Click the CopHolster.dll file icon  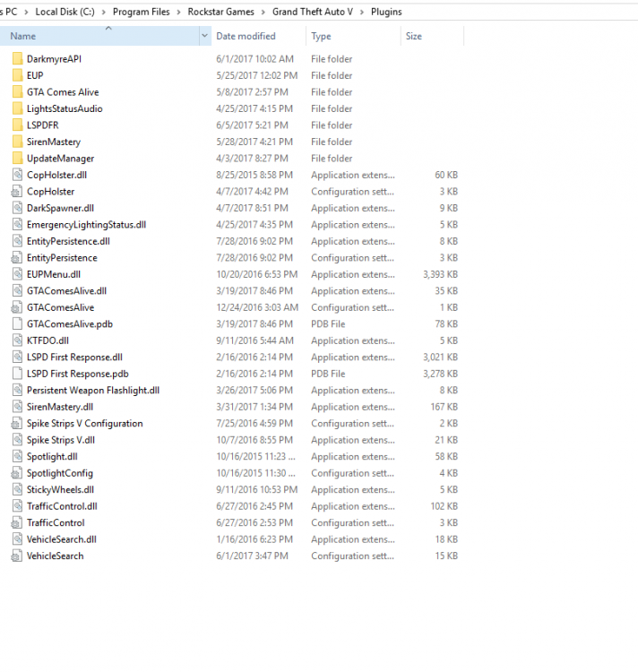(x=17, y=175)
